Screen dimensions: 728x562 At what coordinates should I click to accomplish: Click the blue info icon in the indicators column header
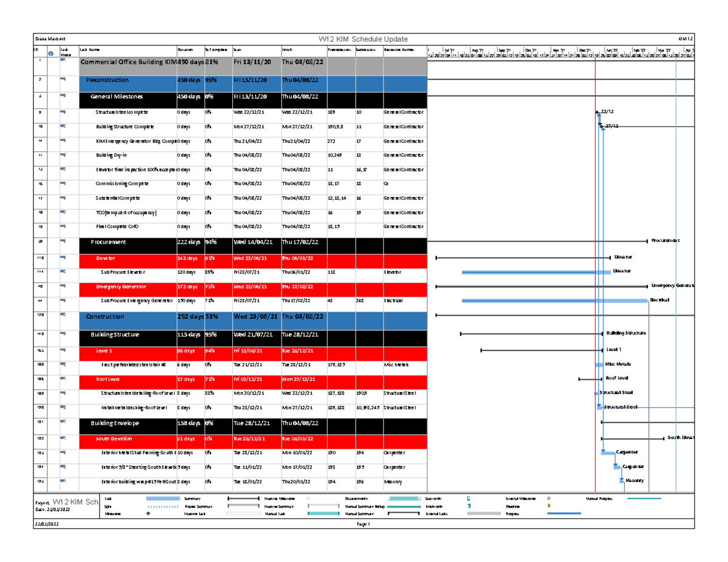52,53
